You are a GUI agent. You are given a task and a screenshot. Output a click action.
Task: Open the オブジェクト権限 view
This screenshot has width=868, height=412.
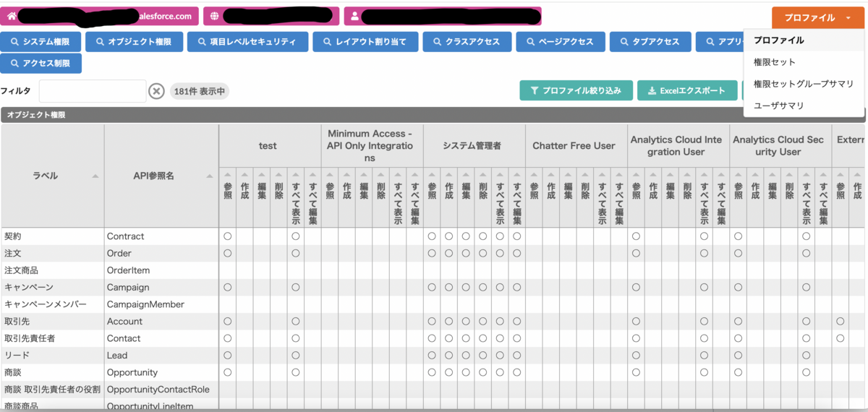133,42
